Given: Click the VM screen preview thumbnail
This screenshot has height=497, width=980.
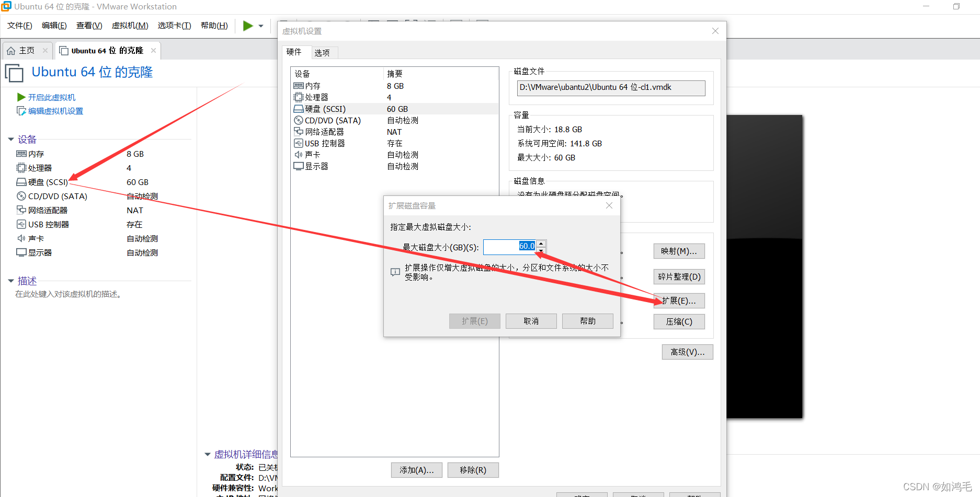Looking at the screenshot, I should point(764,267).
